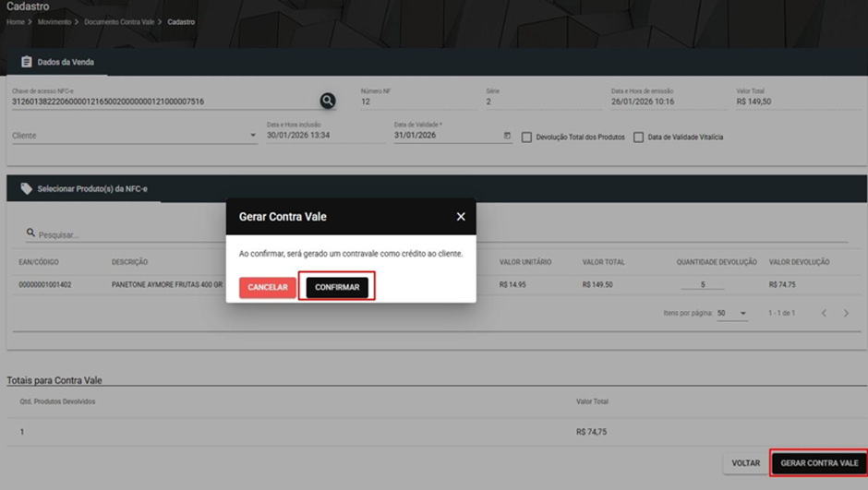Open the Itens por página dropdown

pyautogui.click(x=732, y=313)
